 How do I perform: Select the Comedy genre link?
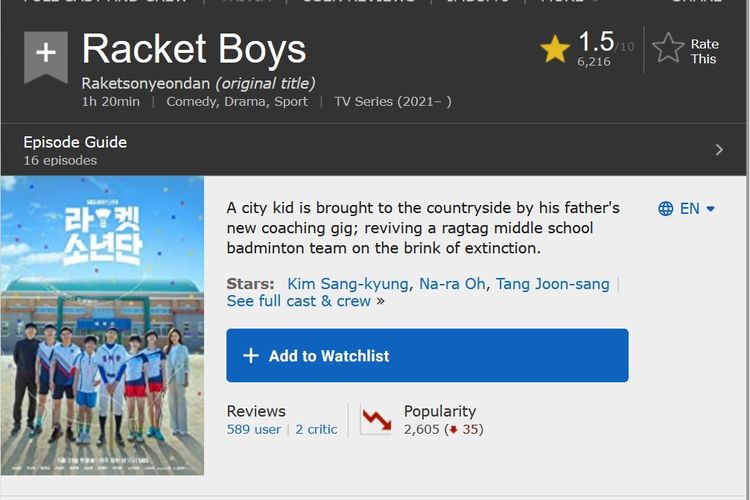[191, 102]
